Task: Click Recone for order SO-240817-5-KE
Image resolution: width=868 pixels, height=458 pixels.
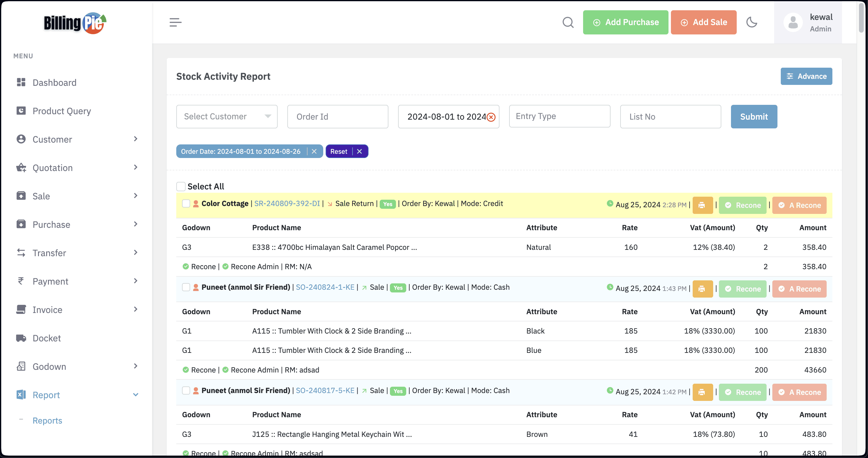Action: tap(742, 392)
